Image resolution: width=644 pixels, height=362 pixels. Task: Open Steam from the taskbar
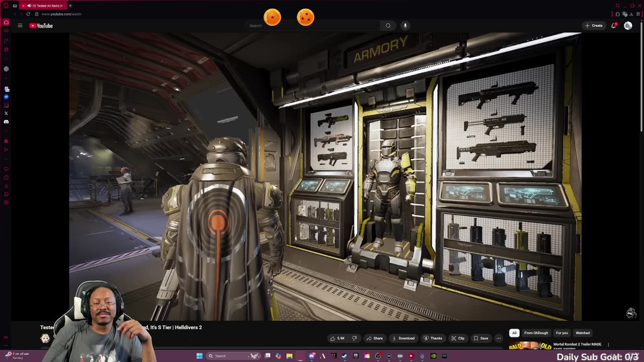pos(345,356)
